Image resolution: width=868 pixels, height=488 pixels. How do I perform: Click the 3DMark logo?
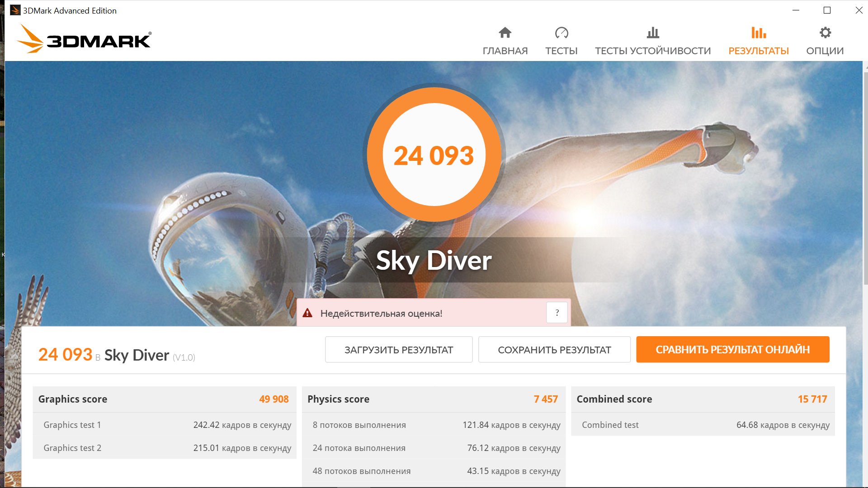tap(84, 39)
